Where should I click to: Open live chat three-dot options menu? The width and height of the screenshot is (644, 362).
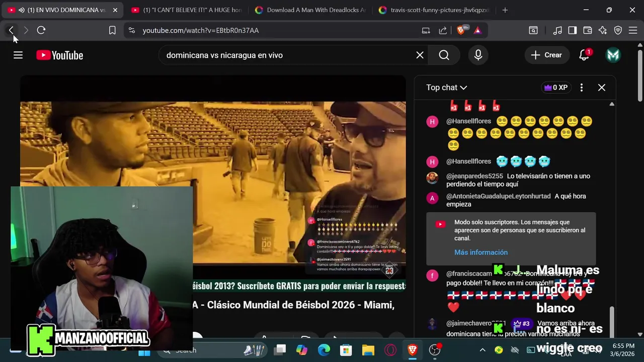coord(582,87)
